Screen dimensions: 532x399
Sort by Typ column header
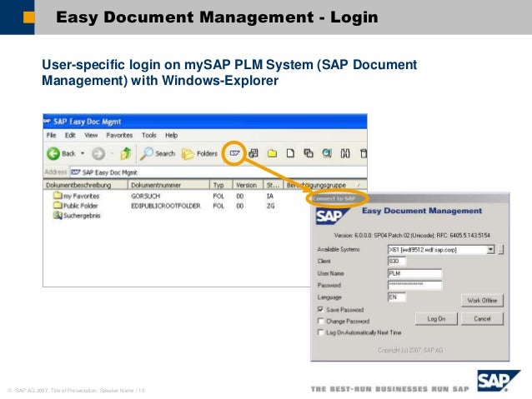tap(221, 185)
